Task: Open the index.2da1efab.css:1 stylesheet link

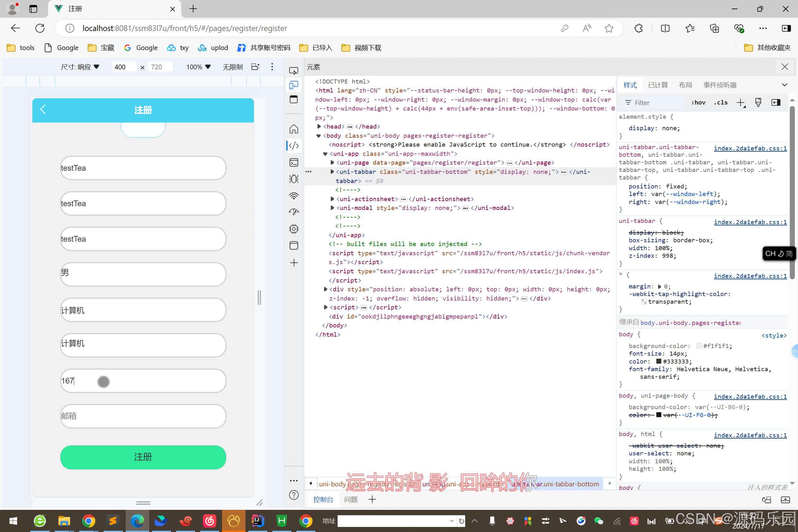Action: tap(750, 148)
